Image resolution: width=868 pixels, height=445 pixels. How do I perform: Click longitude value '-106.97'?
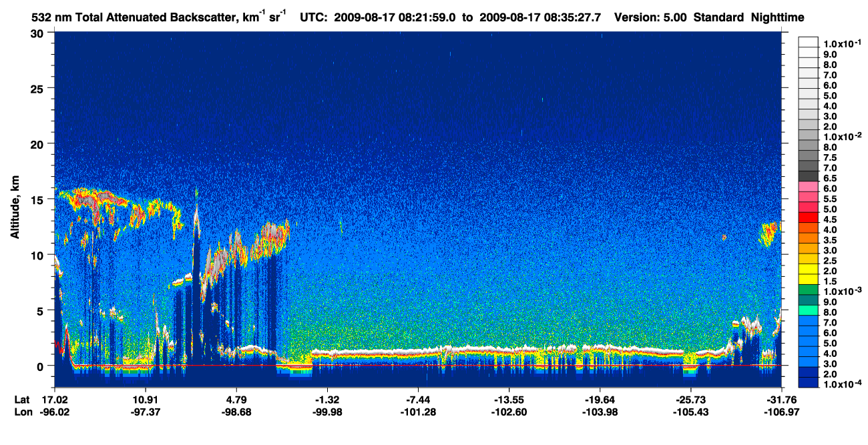(x=781, y=412)
